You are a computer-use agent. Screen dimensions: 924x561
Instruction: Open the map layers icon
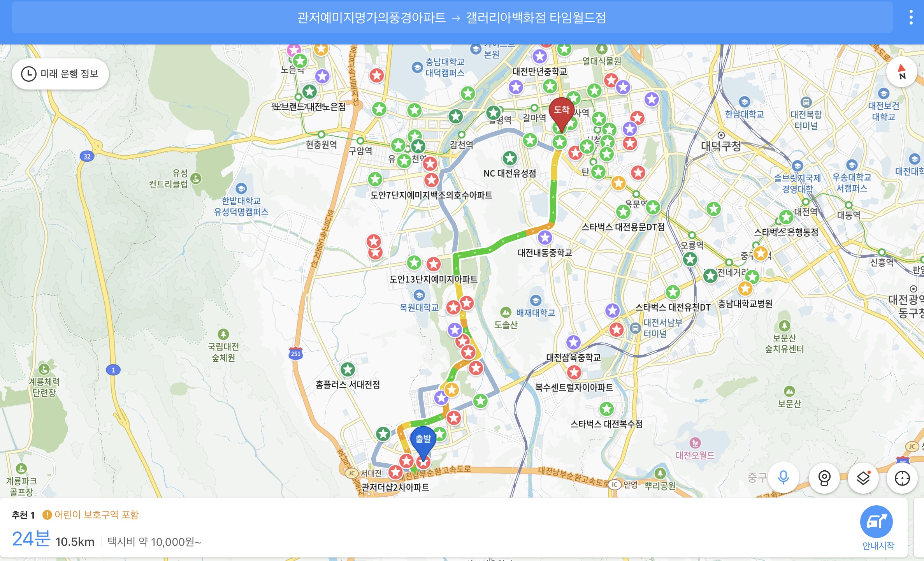pyautogui.click(x=863, y=478)
